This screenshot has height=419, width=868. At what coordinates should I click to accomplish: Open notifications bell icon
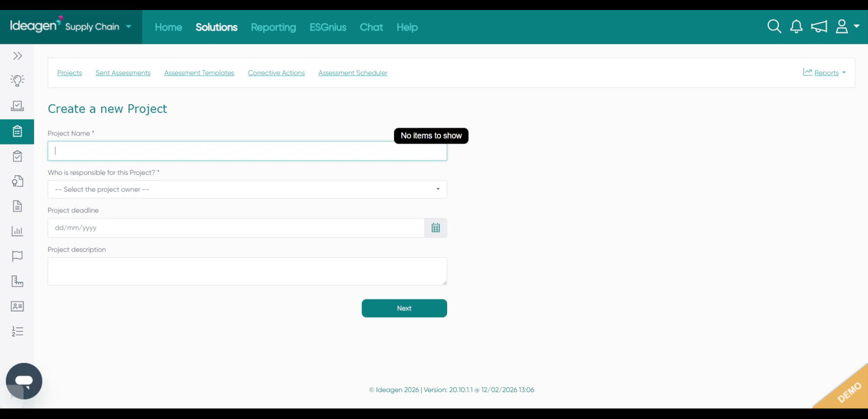point(797,27)
